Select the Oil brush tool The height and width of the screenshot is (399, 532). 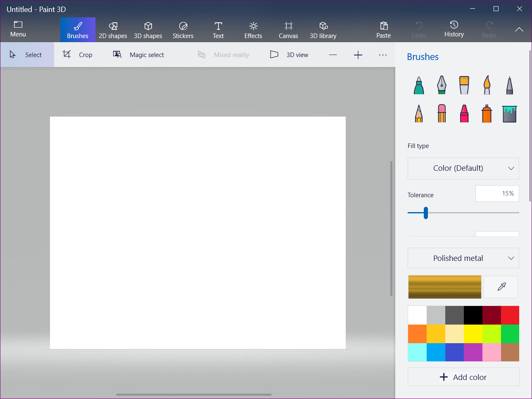point(464,85)
